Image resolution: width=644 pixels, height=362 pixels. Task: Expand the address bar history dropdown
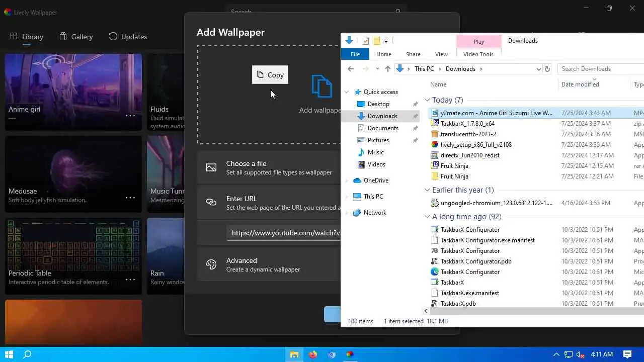pos(538,69)
